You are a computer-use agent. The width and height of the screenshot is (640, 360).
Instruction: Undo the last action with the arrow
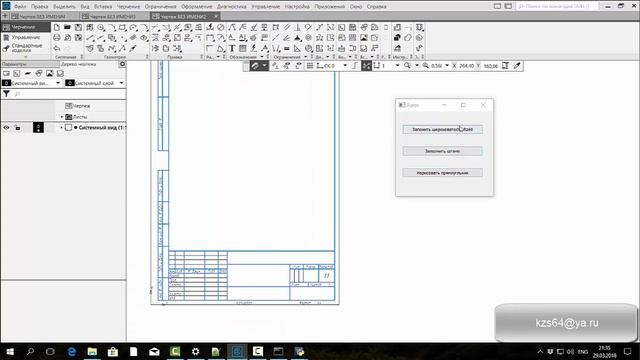56,48
